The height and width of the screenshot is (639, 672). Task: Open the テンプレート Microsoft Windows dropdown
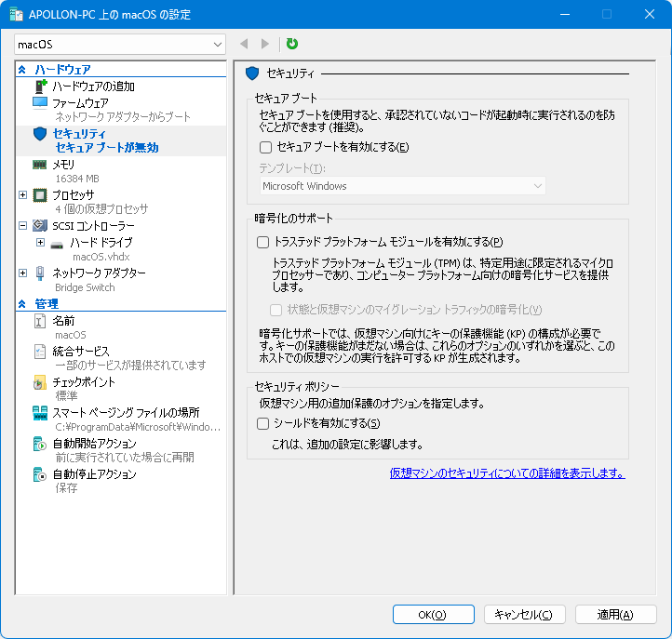(x=402, y=186)
